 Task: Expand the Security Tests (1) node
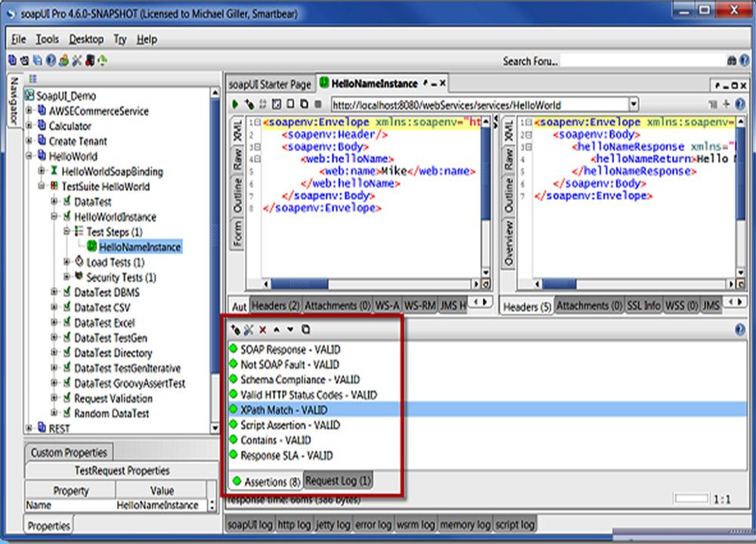click(x=67, y=277)
